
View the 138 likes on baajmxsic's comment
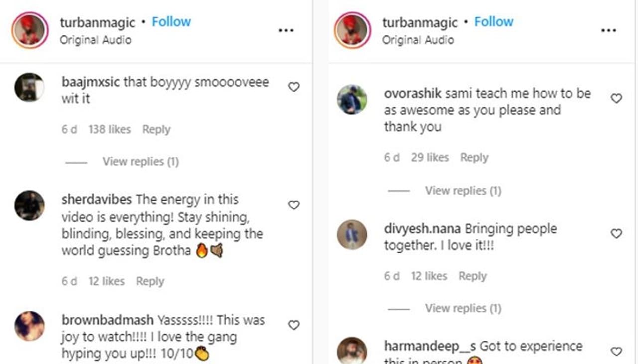click(110, 129)
